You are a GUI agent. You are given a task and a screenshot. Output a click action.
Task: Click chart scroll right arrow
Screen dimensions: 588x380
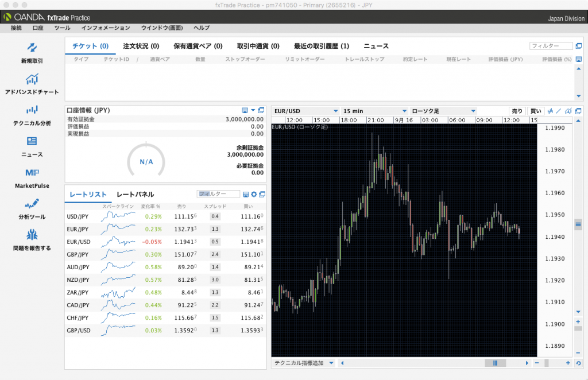pyautogui.click(x=527, y=363)
